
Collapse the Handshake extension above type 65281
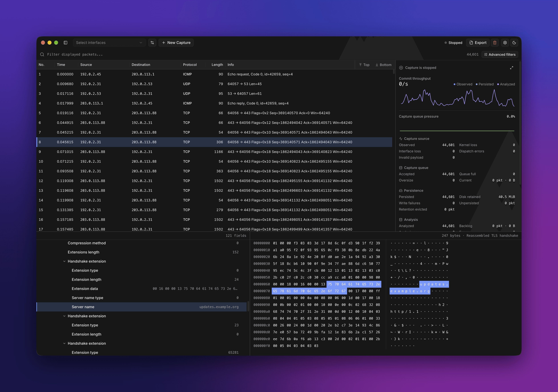point(64,343)
